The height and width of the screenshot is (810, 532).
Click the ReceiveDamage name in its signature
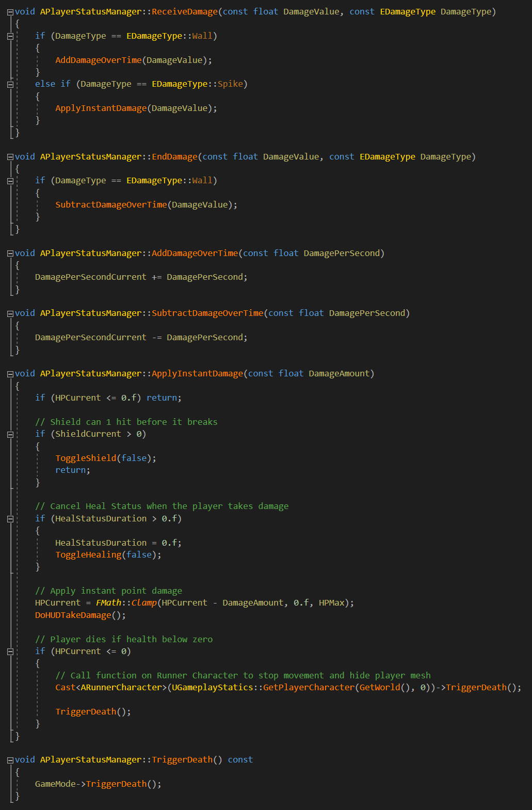(184, 12)
